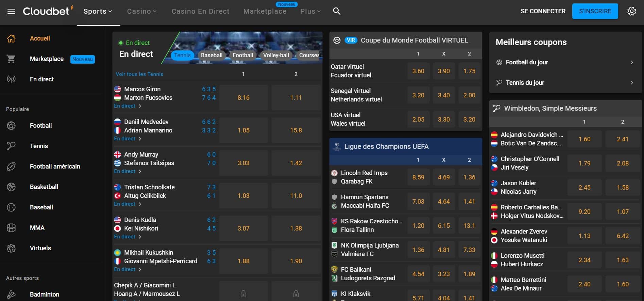
Task: Open En direct link for Kudla vs Nishikori
Action: point(128,237)
